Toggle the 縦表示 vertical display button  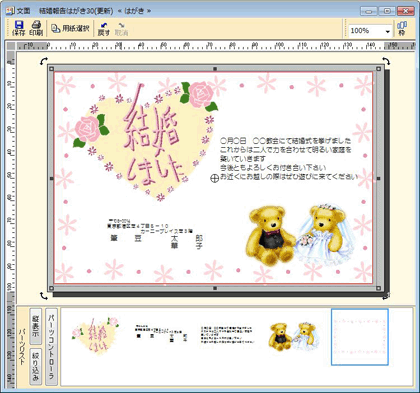click(x=36, y=326)
